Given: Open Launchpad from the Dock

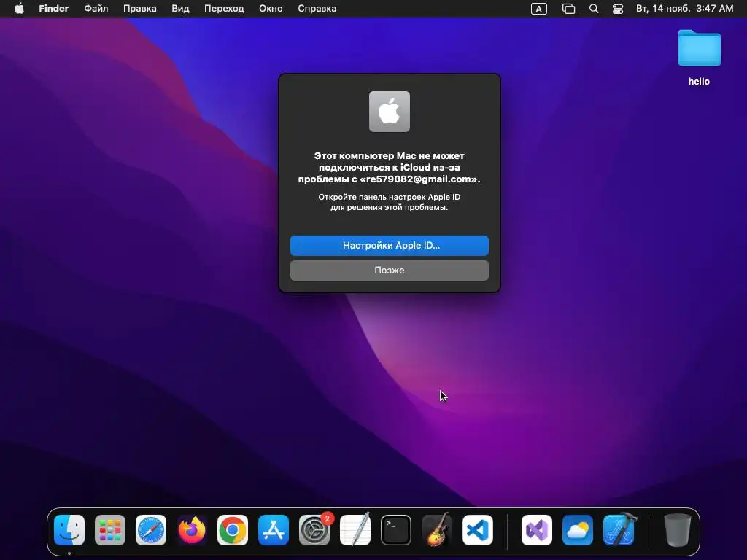Looking at the screenshot, I should point(110,530).
